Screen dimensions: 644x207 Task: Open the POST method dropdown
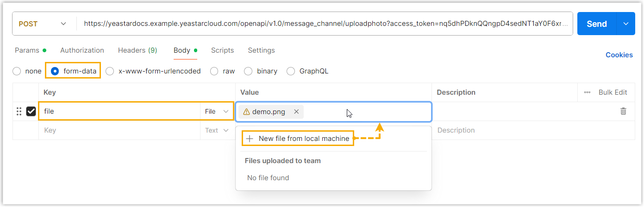43,24
